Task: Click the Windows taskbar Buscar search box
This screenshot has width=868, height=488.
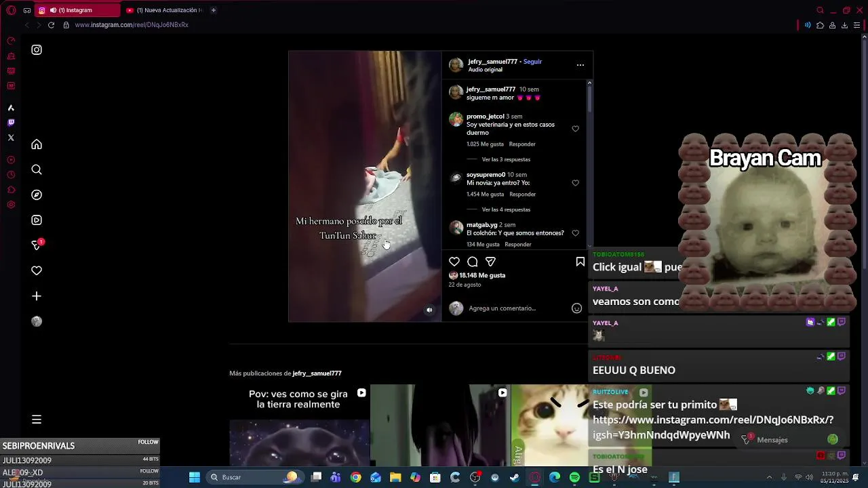Action: [x=254, y=477]
